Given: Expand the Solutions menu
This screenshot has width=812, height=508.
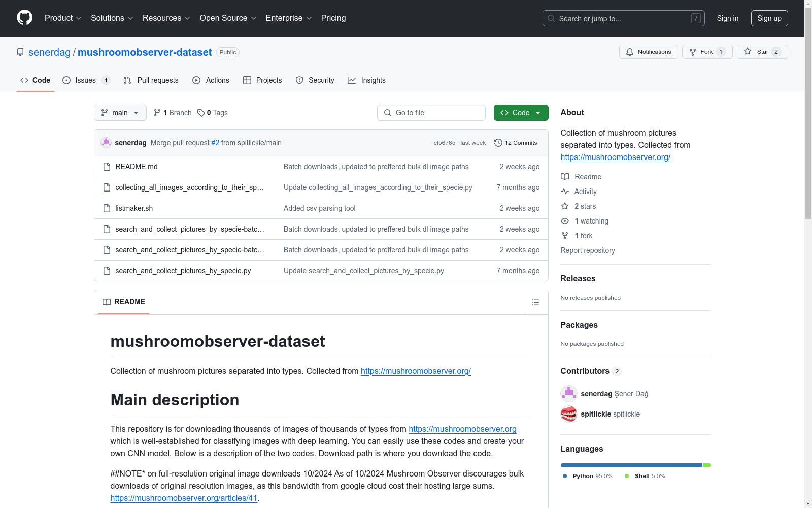Looking at the screenshot, I should click(112, 18).
